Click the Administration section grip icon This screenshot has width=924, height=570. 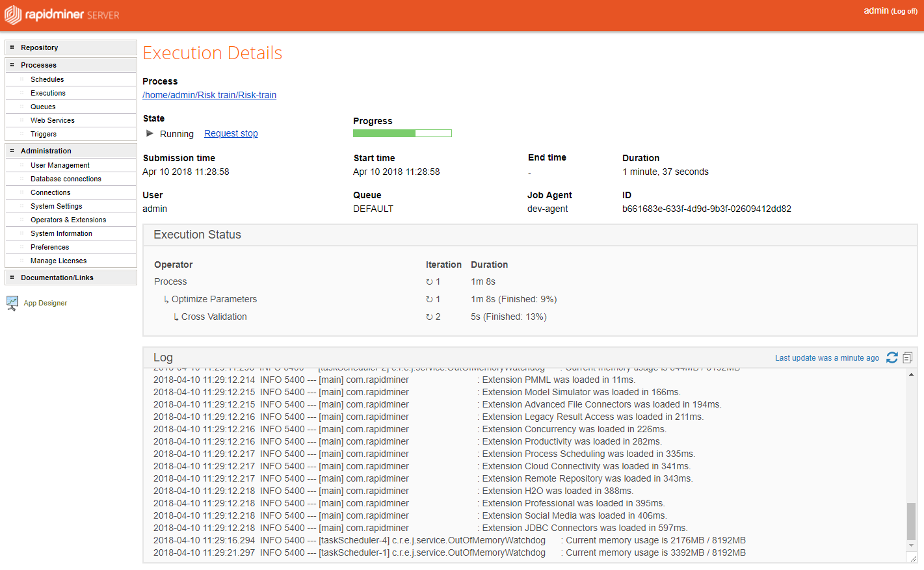12,151
